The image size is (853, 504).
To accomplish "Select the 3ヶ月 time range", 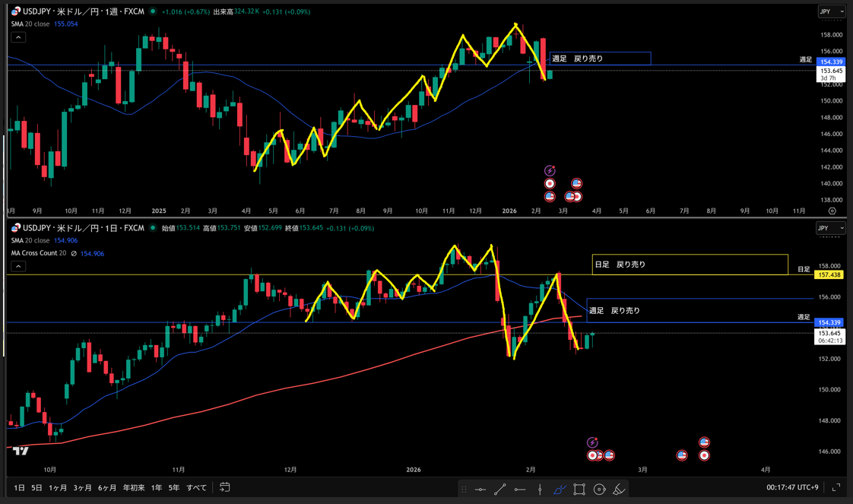I will 82,487.
